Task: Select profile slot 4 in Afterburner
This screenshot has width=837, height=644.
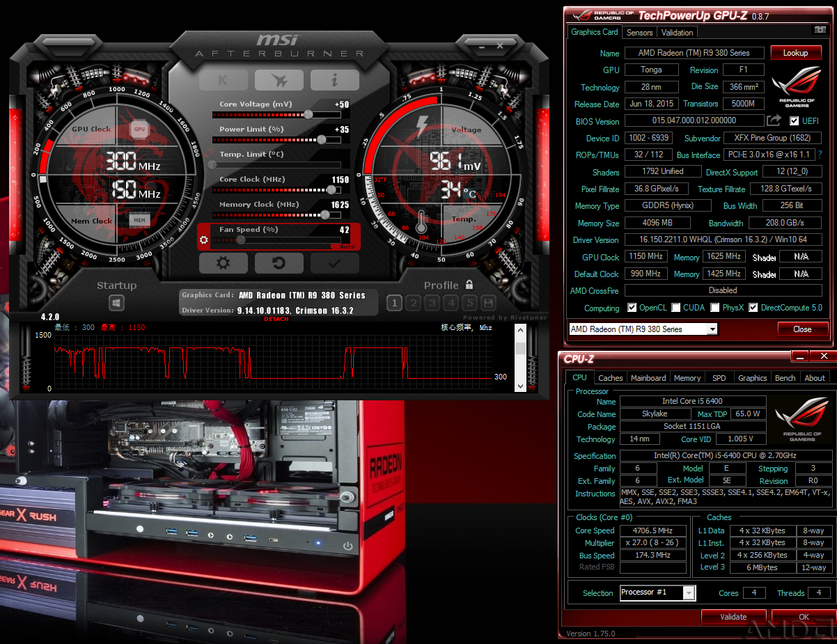Action: [451, 303]
